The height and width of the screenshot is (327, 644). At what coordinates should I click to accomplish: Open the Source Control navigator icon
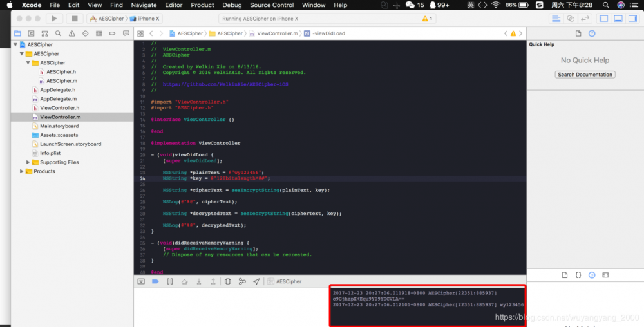pos(31,33)
